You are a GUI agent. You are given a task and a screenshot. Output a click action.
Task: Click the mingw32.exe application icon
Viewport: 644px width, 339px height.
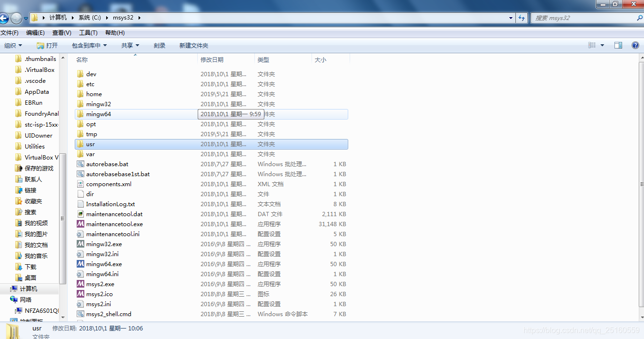click(x=80, y=244)
